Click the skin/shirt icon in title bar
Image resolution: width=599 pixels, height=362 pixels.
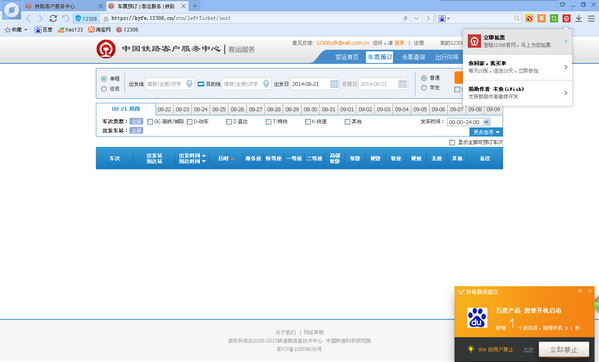pos(562,5)
